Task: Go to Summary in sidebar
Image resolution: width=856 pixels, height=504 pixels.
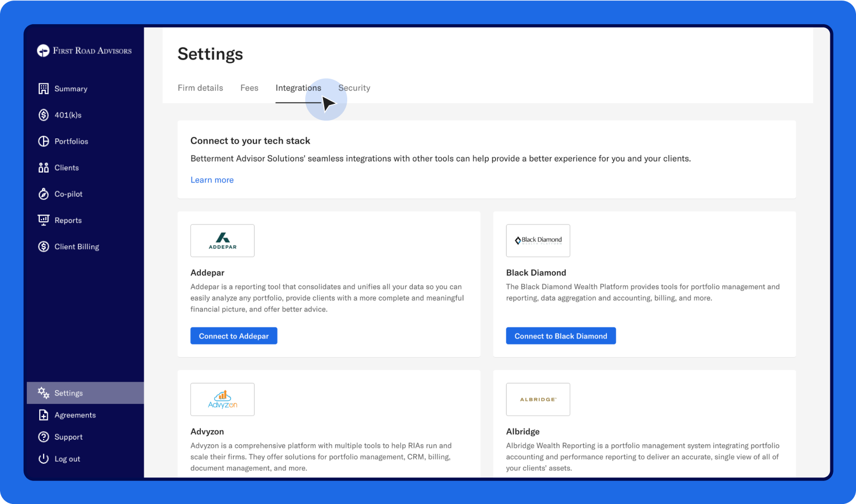Action: pyautogui.click(x=71, y=89)
